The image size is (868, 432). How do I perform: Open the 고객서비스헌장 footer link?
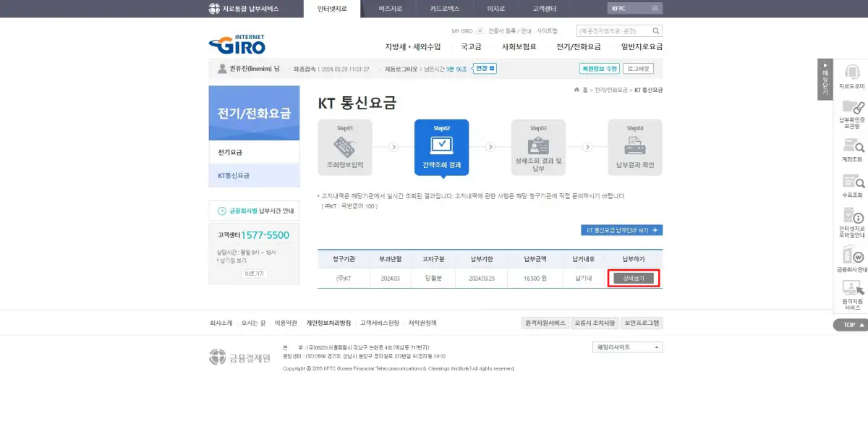[x=380, y=323]
